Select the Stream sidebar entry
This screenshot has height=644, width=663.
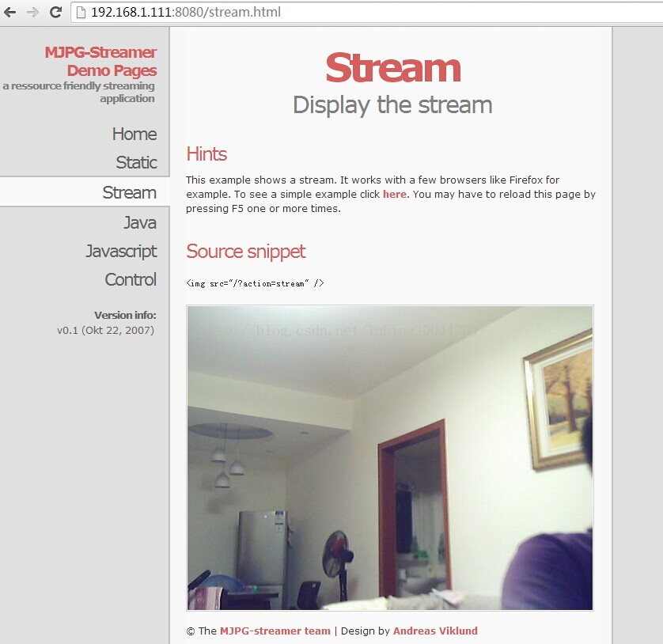pos(85,192)
